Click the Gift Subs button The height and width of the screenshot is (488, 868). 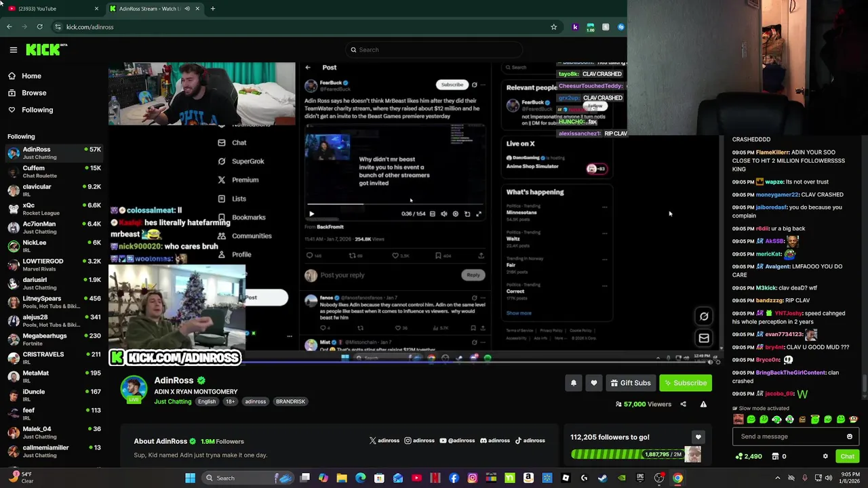pos(631,383)
